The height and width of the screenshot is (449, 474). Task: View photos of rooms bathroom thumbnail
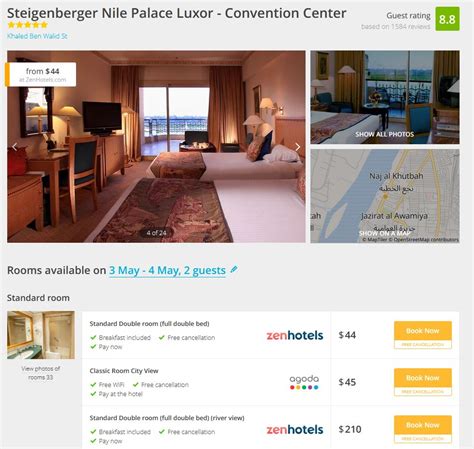pyautogui.click(x=41, y=335)
